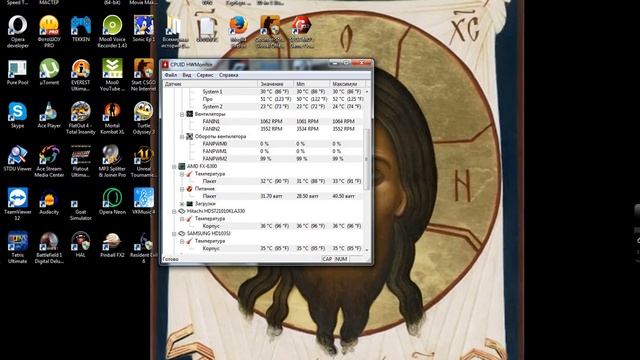The height and width of the screenshot is (360, 640).
Task: Open the ФотоШОУ PRO desktop shortcut
Action: click(49, 31)
